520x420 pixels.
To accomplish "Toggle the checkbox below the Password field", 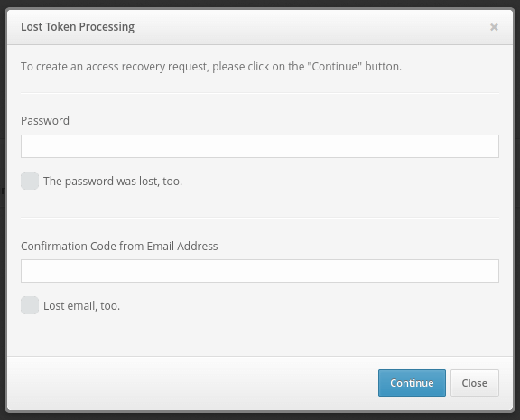I will point(30,181).
